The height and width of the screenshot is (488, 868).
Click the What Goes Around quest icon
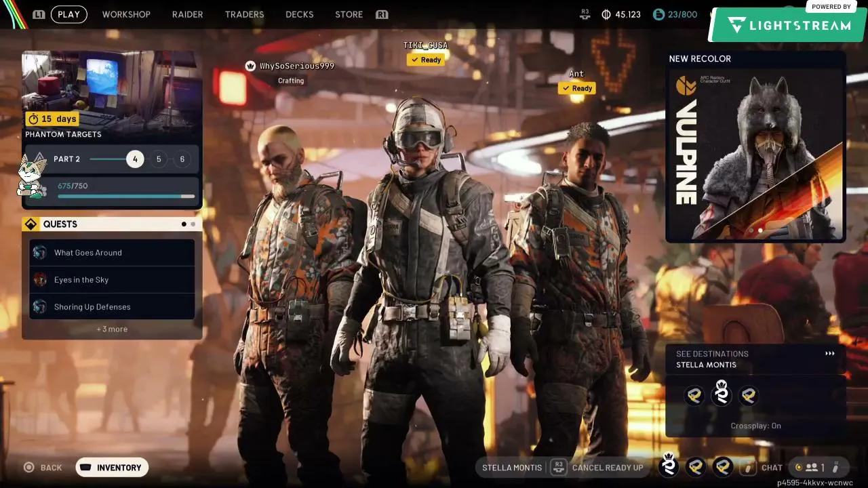[40, 253]
